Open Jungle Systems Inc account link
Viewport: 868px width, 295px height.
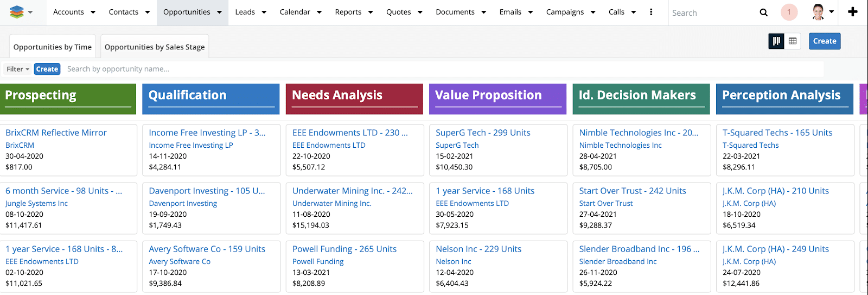[36, 203]
